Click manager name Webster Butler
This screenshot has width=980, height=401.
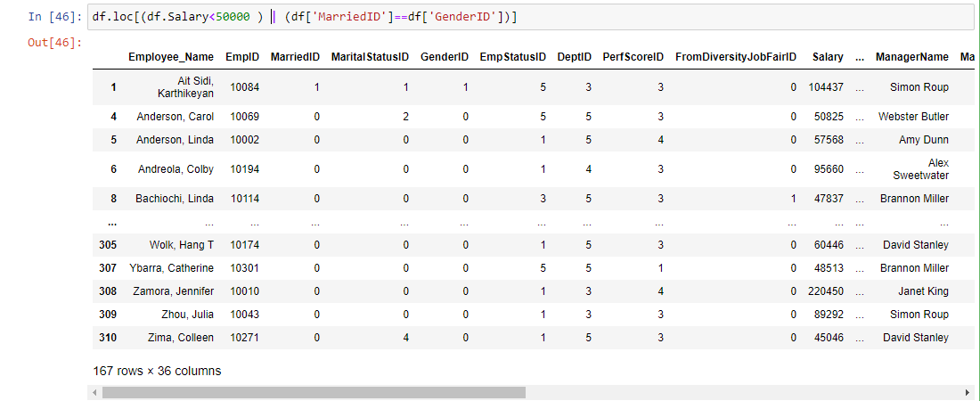914,117
